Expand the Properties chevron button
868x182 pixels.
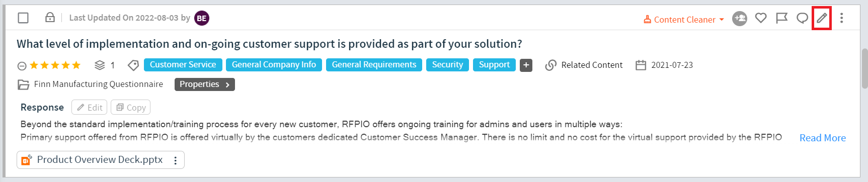205,84
